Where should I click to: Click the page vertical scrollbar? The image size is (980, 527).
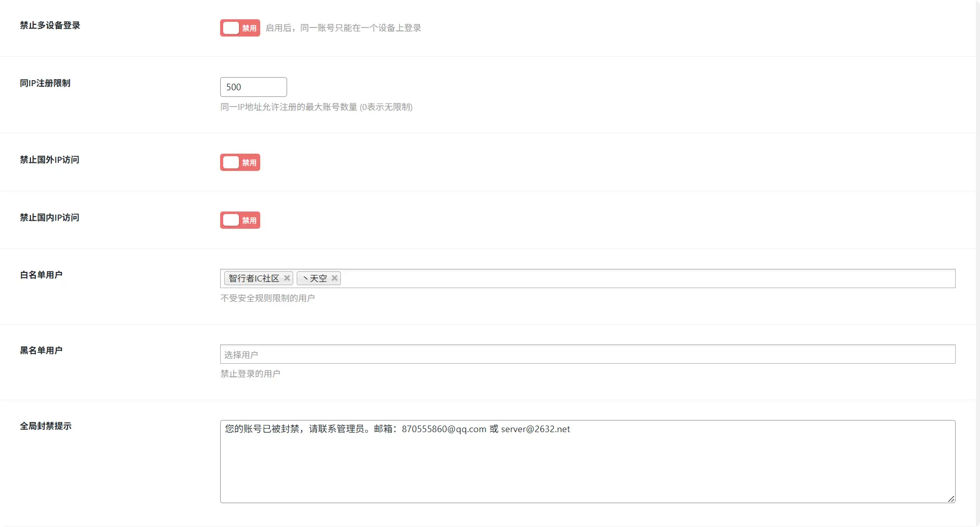point(977,263)
